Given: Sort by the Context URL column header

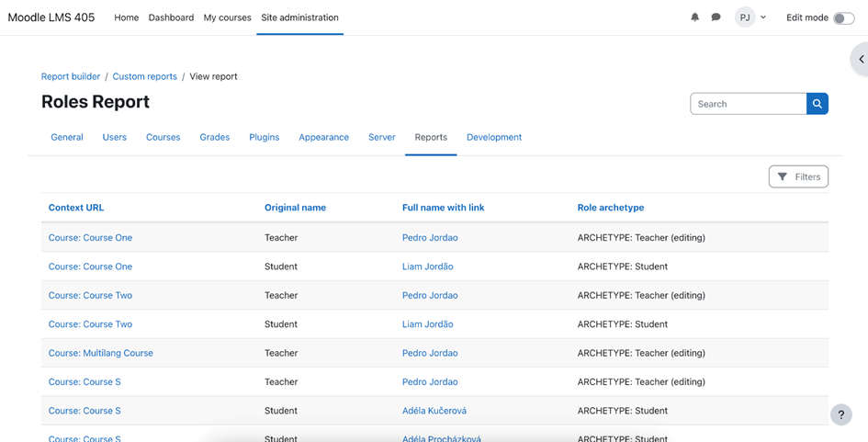Looking at the screenshot, I should point(76,208).
